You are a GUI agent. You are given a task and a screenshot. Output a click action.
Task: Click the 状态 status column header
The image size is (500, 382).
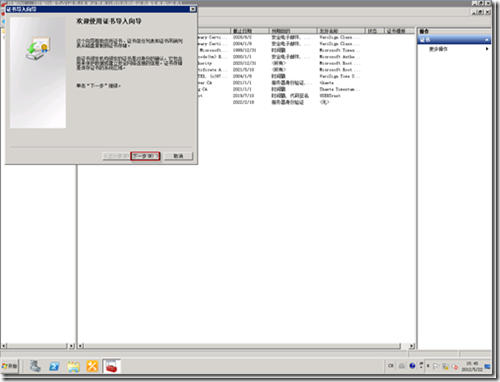pyautogui.click(x=375, y=31)
